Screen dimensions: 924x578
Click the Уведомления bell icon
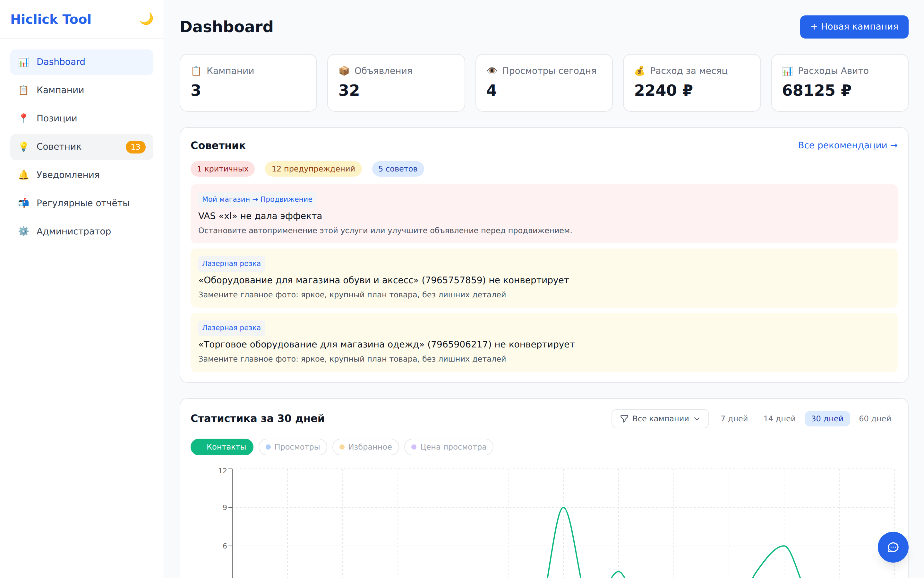24,175
